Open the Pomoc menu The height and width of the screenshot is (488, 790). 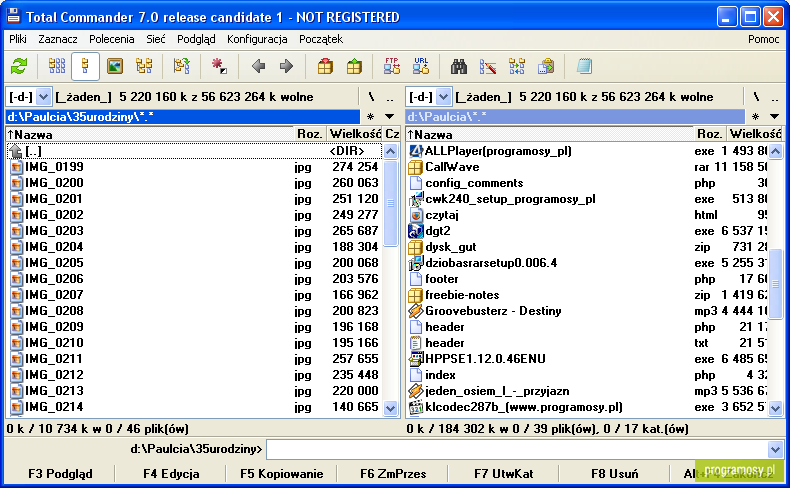pyautogui.click(x=763, y=39)
